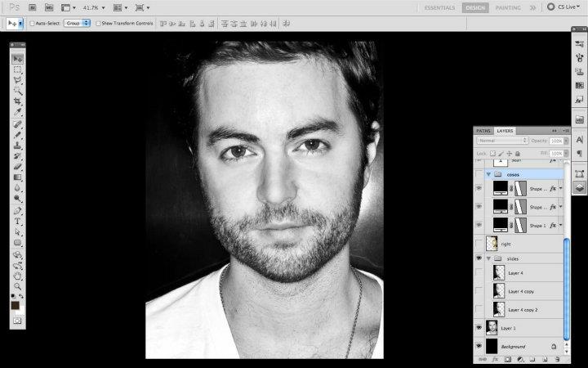The height and width of the screenshot is (368, 588).
Task: Select the Healing Brush tool
Action: 17,124
